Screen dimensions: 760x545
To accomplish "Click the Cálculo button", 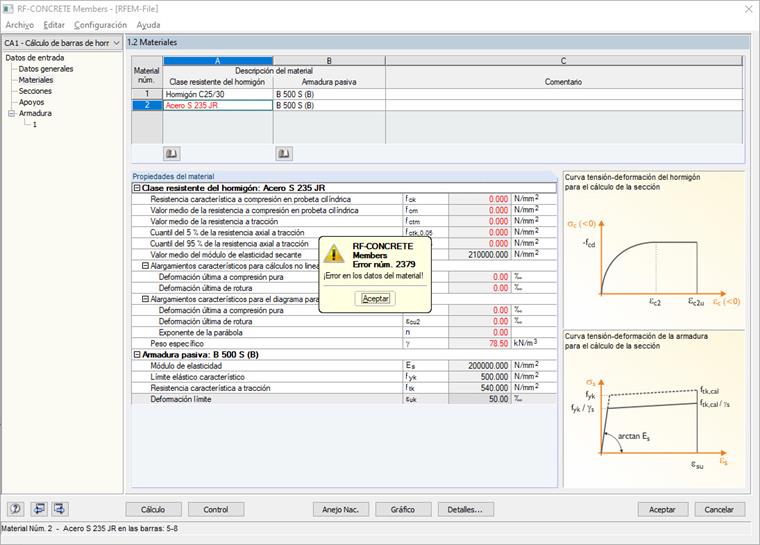I will pos(153,510).
